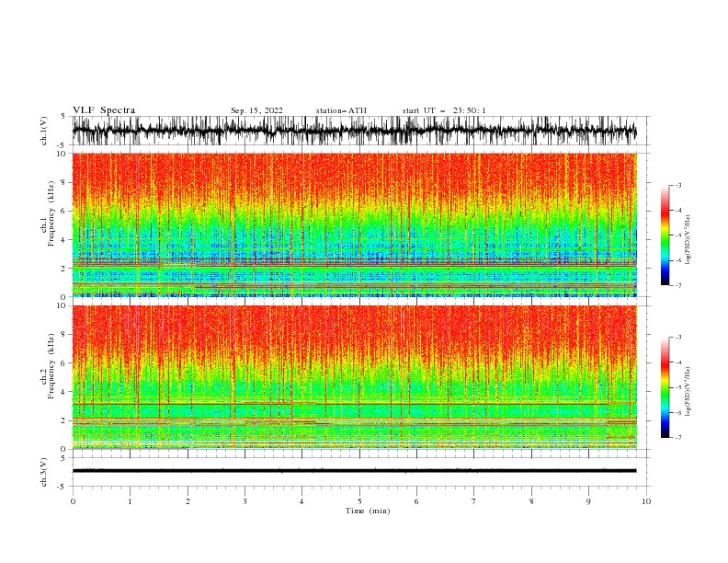The width and height of the screenshot is (728, 563).
Task: Click the time axis tick label '5'
Action: pos(359,501)
